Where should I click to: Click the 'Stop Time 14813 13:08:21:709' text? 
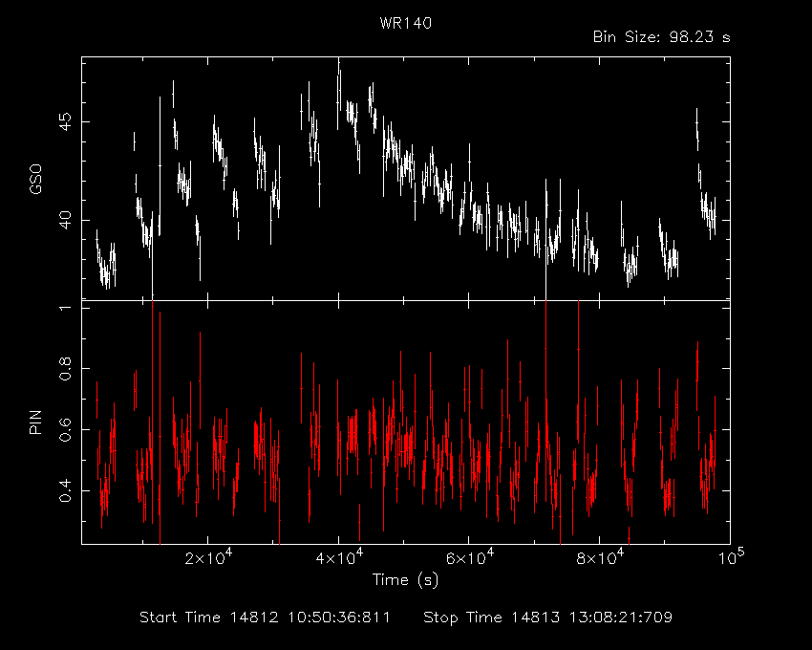coord(548,617)
